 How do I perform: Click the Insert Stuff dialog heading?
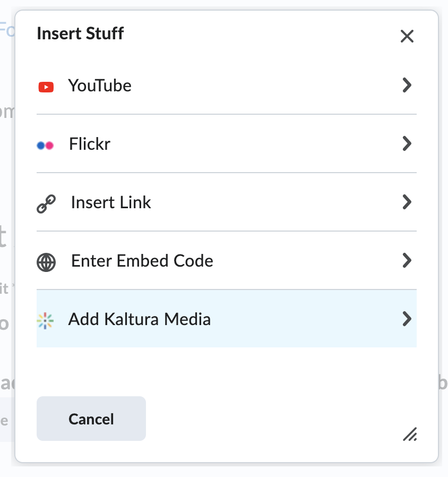point(80,33)
